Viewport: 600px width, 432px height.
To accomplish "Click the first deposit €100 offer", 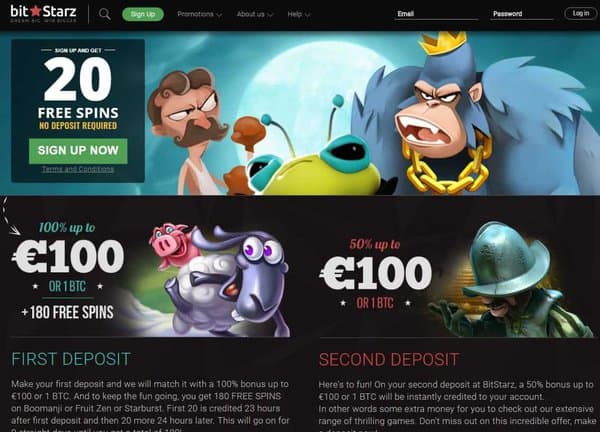I will (x=68, y=272).
